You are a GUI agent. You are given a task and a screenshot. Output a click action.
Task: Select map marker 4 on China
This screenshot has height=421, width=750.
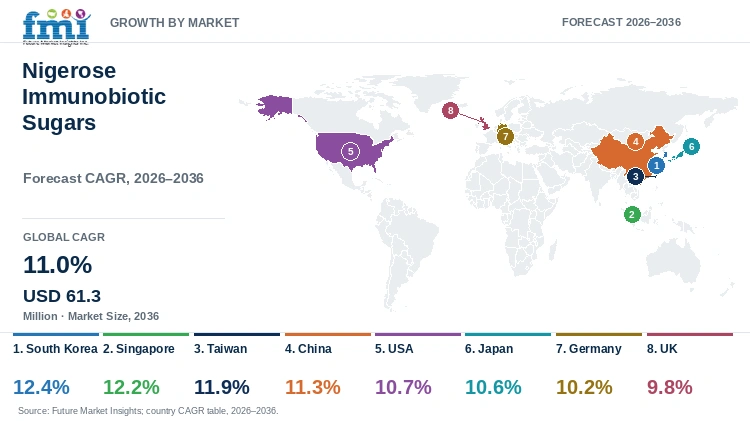click(636, 142)
